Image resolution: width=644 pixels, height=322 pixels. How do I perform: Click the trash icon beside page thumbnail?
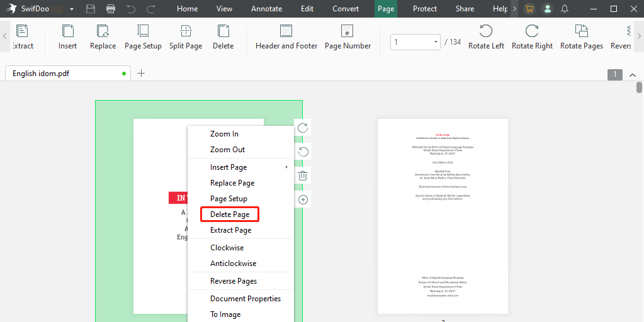click(x=303, y=176)
